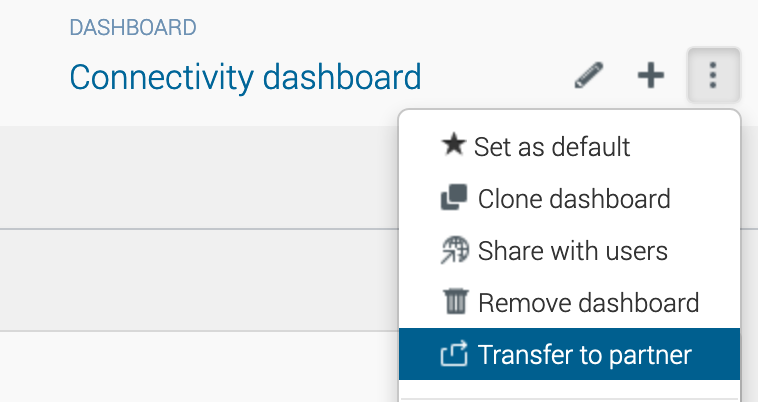This screenshot has width=758, height=402.
Task: Click the separator line under Transfer to partner
Action: (569, 399)
